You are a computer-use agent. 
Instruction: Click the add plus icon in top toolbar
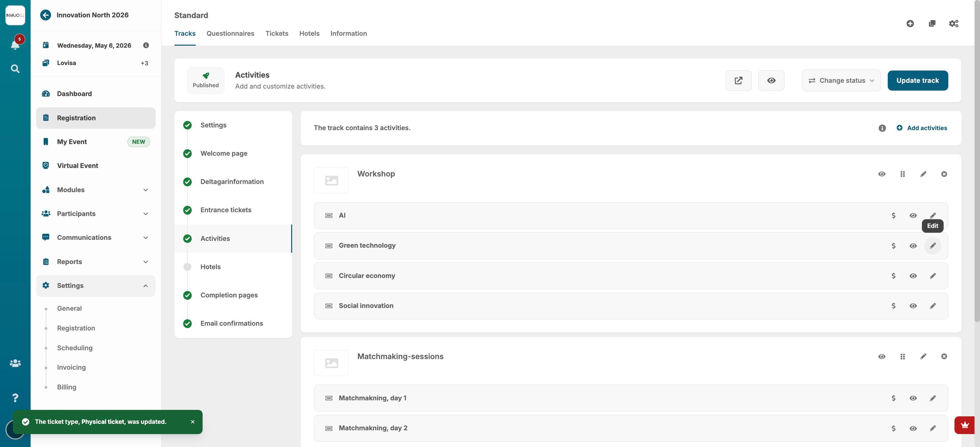coord(910,24)
